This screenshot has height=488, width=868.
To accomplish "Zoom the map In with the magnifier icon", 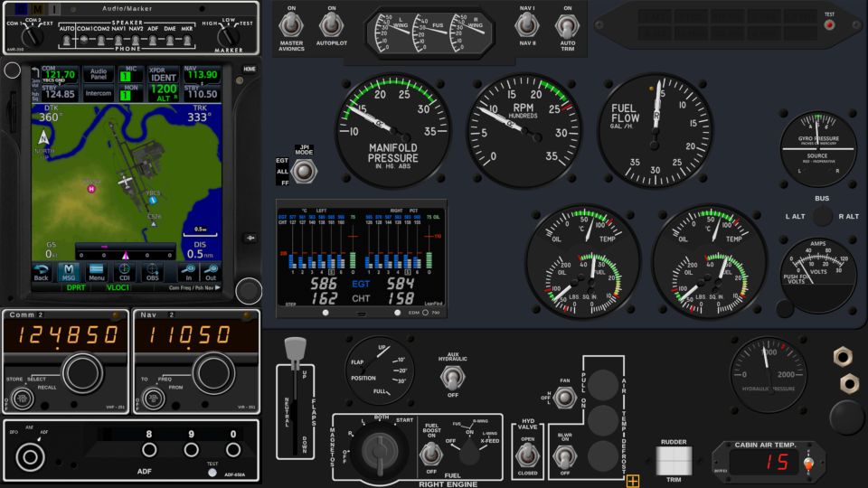I will pyautogui.click(x=188, y=273).
